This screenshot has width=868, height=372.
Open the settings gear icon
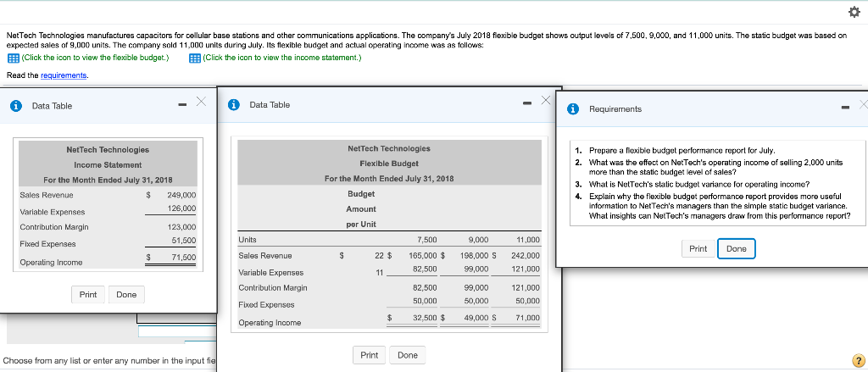pos(854,12)
